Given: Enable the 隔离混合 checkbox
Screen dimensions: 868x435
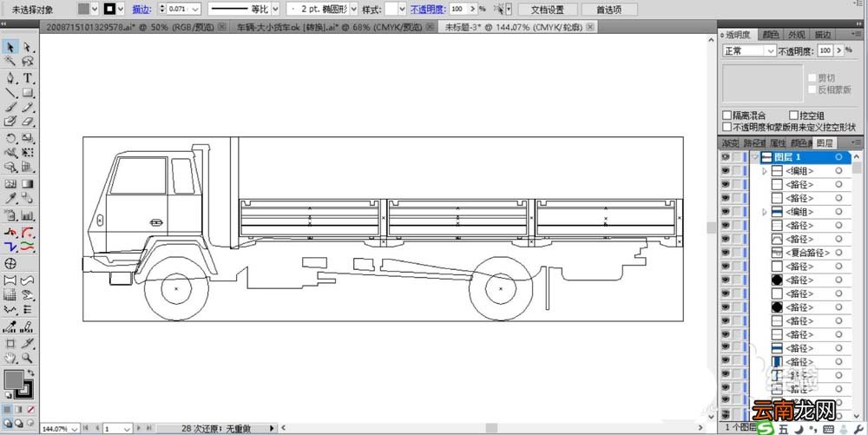Looking at the screenshot, I should point(727,115).
